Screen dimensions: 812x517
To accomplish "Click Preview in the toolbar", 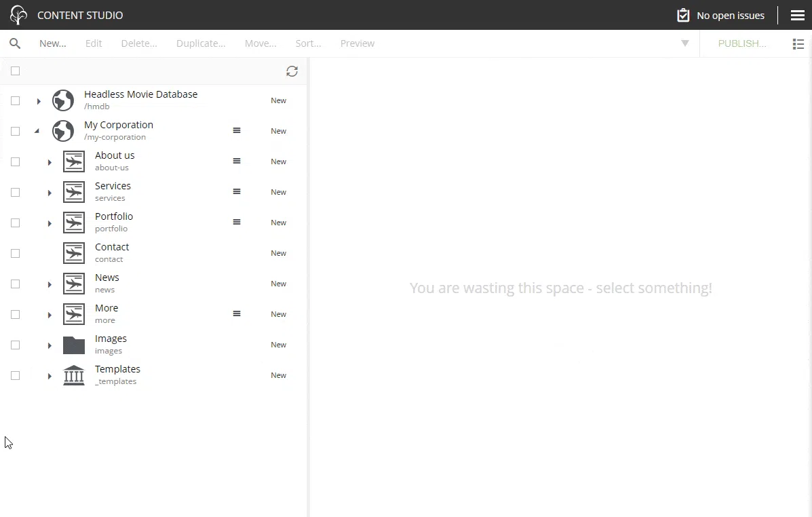I will click(357, 43).
